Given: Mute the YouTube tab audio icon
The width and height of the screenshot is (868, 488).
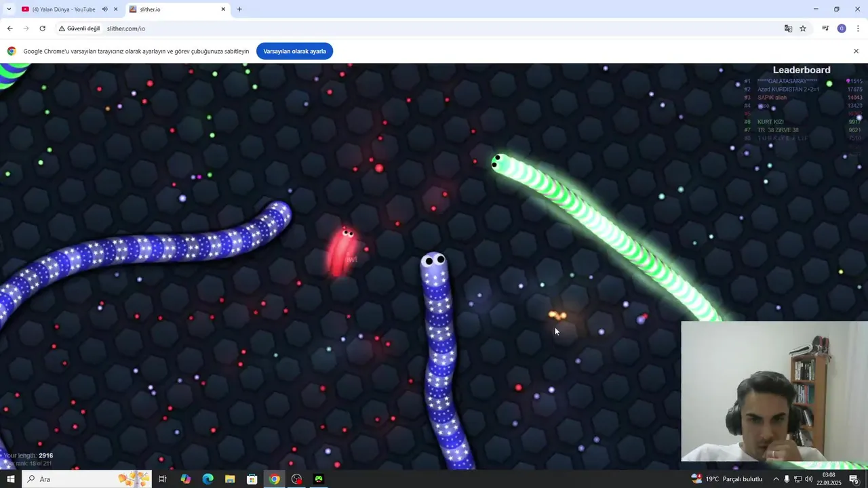Looking at the screenshot, I should point(105,9).
